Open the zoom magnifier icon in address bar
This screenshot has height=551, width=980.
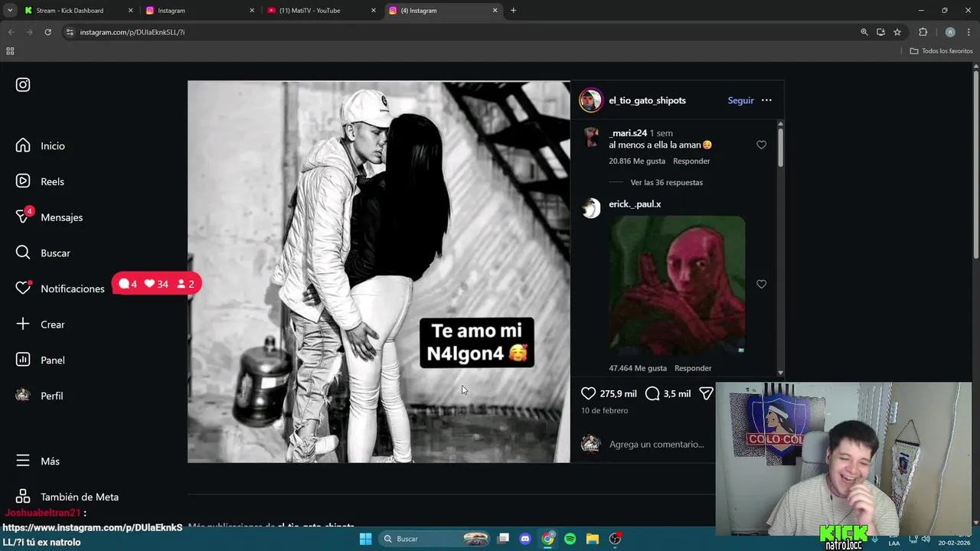tap(864, 32)
